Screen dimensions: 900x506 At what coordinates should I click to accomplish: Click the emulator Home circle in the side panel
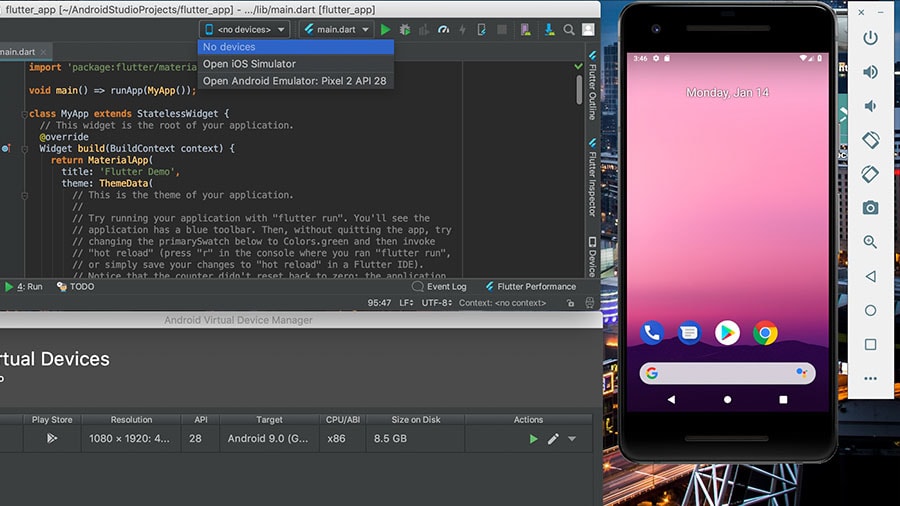click(x=870, y=310)
